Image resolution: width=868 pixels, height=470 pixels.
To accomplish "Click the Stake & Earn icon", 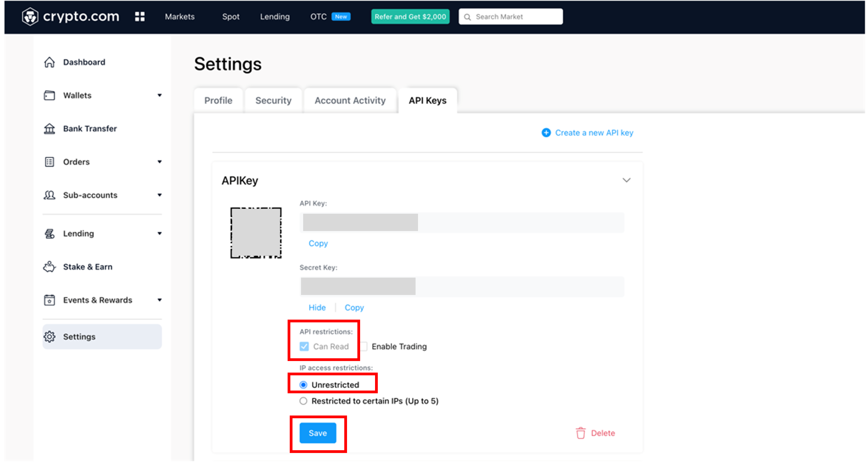I will [49, 267].
